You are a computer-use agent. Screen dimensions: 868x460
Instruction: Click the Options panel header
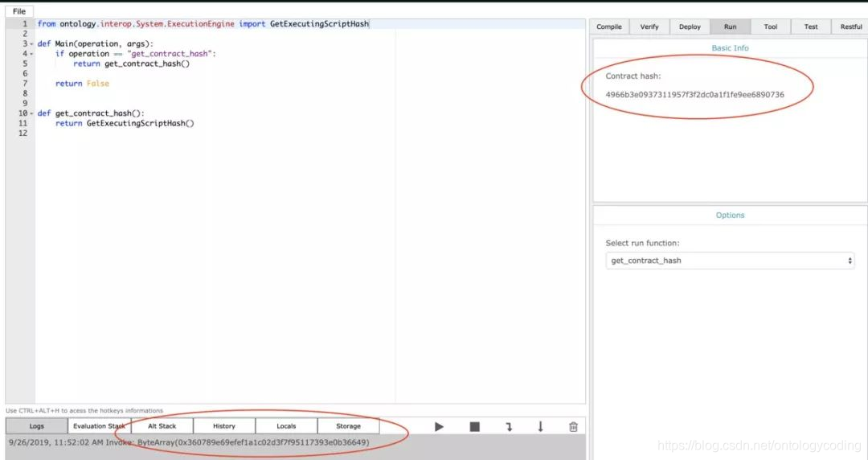pyautogui.click(x=730, y=215)
